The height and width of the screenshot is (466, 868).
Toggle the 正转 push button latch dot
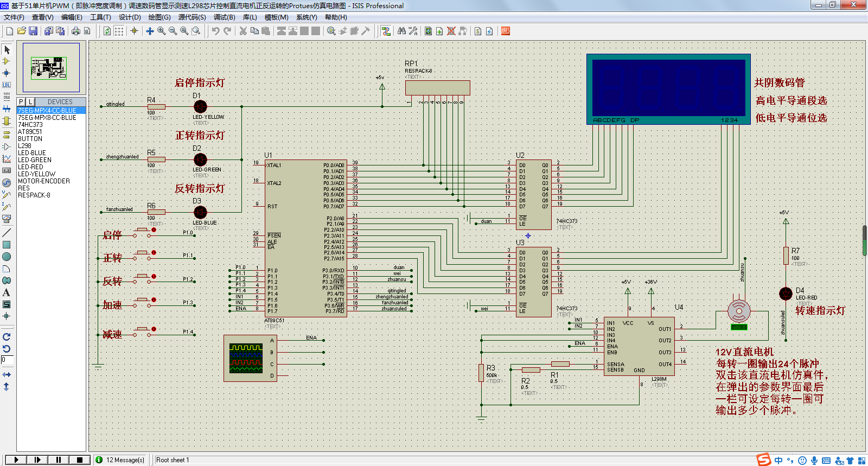click(x=154, y=253)
